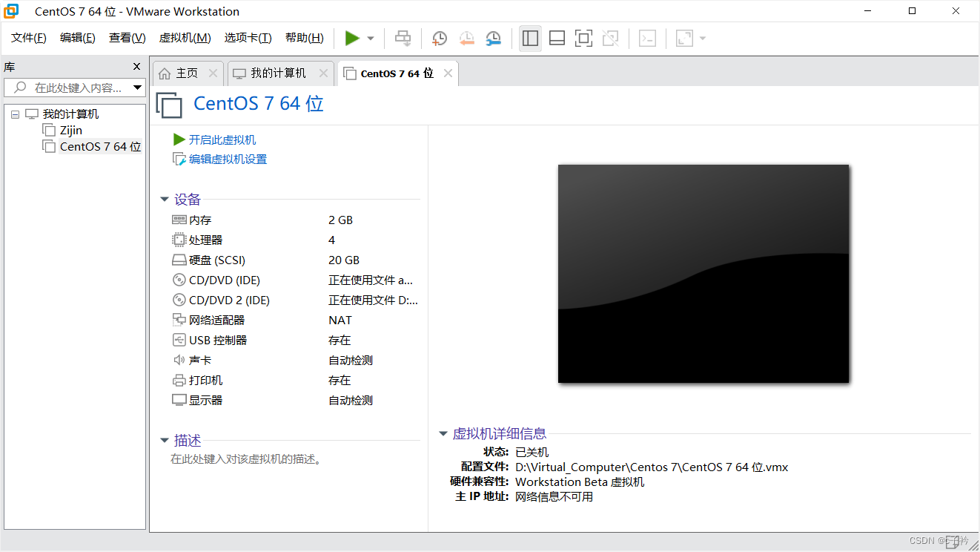
Task: Switch to the 主页 tab
Action: (187, 73)
